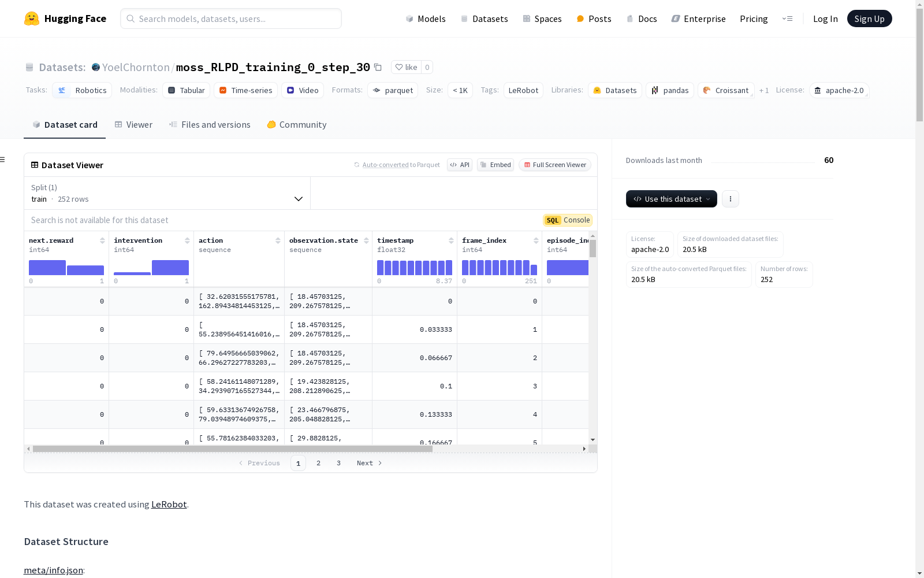Screen dimensions: 924x578
Task: Click the < 1K size tag
Action: (x=460, y=90)
